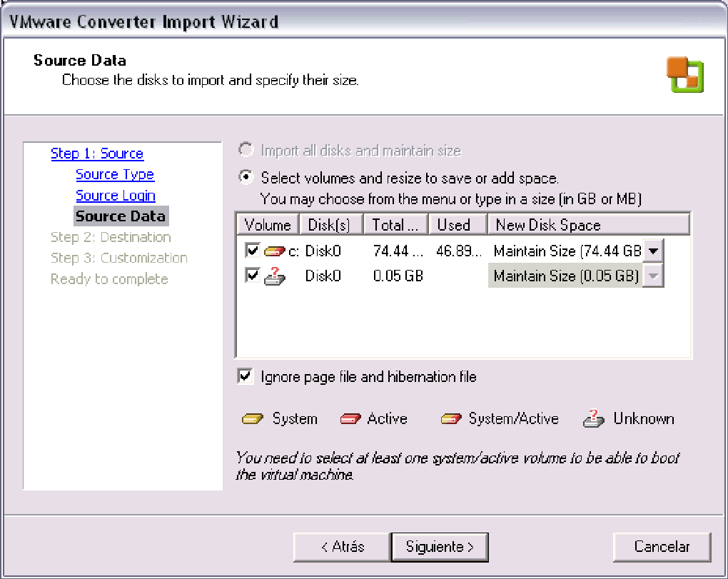Click the Atrás back button
Screen dimensions: 728x579
[x=342, y=547]
